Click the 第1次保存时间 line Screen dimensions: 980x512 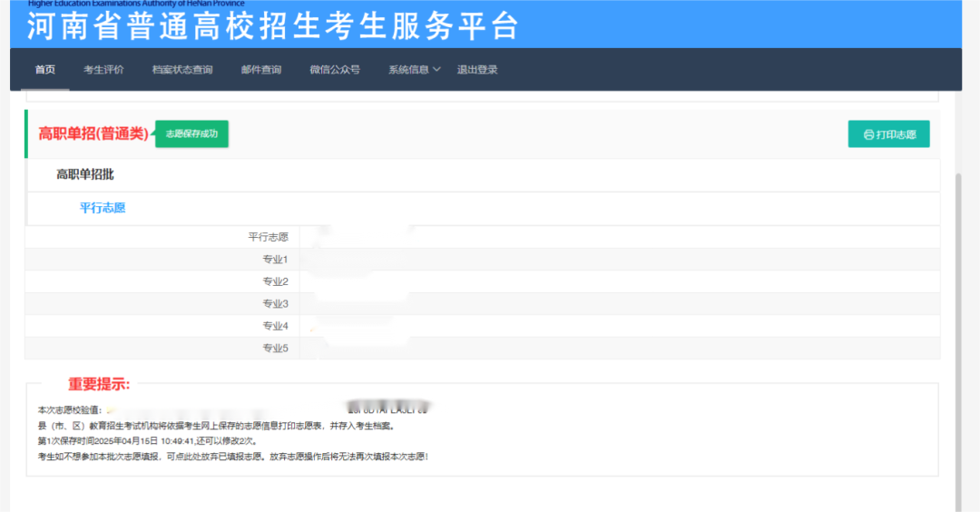point(148,441)
